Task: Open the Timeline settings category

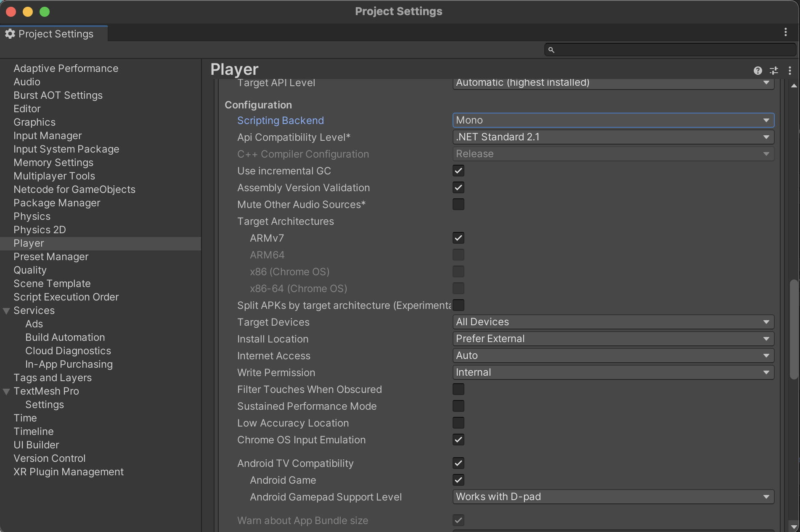Action: pos(34,432)
